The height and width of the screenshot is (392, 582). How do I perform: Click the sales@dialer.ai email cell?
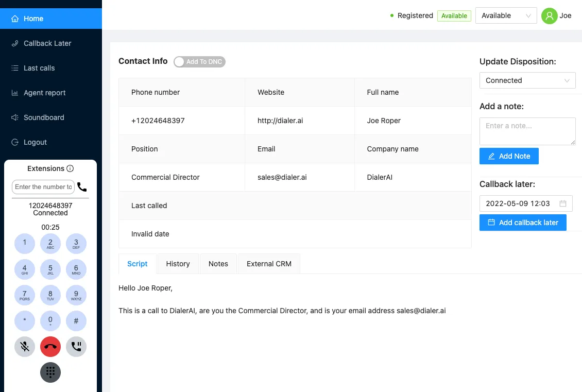tap(300, 177)
